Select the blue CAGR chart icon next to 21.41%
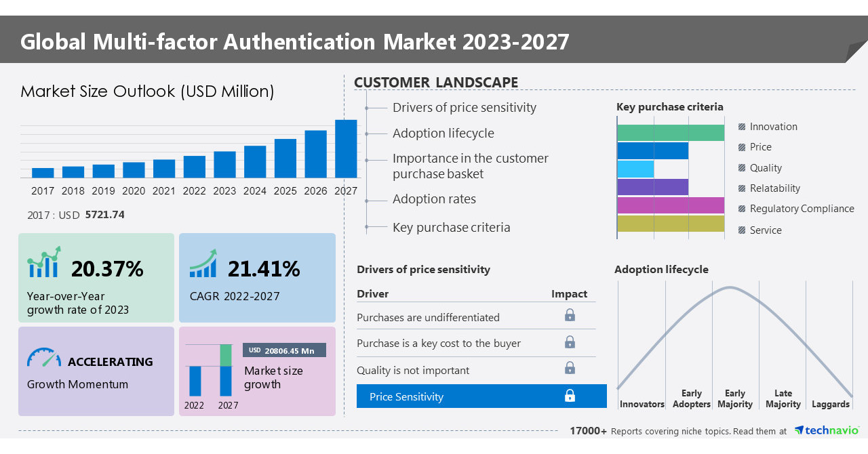The height and width of the screenshot is (454, 868). (x=203, y=265)
